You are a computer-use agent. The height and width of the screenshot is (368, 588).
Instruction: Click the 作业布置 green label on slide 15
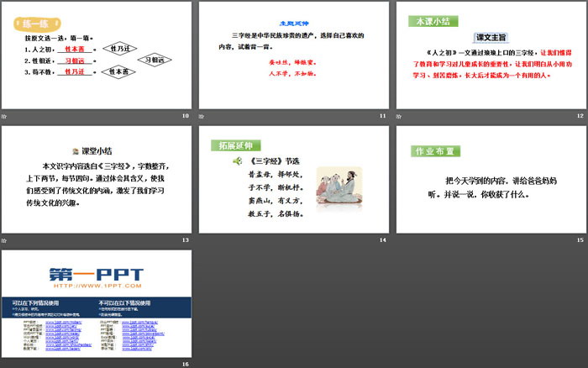pyautogui.click(x=435, y=151)
